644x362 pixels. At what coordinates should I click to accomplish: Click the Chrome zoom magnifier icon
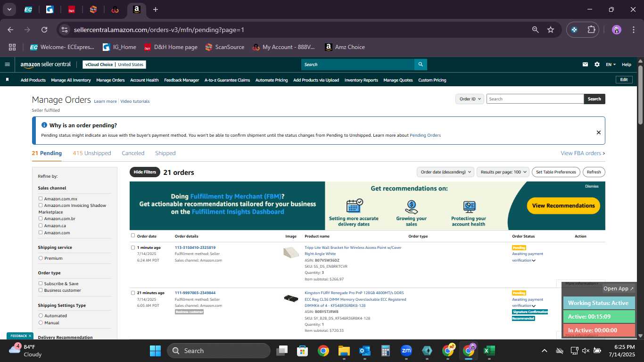(535, 30)
